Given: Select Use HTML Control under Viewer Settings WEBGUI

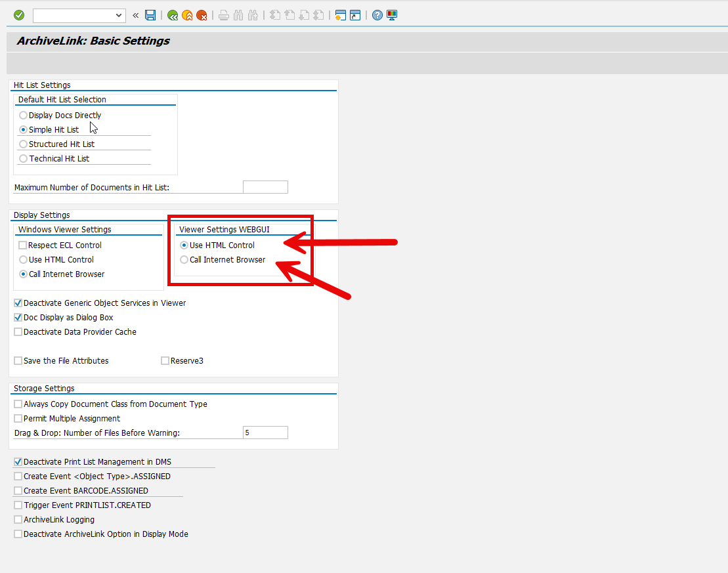Looking at the screenshot, I should tap(184, 245).
